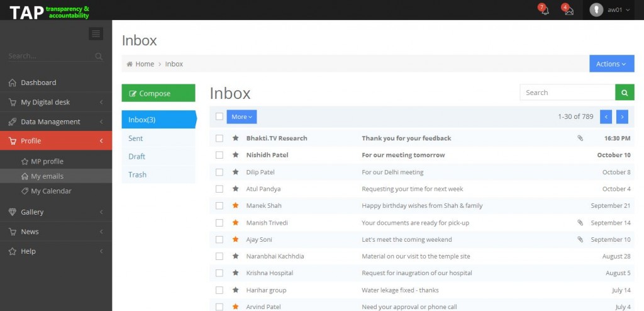Expand Data Management menu
Image resolution: width=644 pixels, height=311 pixels.
pyautogui.click(x=56, y=122)
